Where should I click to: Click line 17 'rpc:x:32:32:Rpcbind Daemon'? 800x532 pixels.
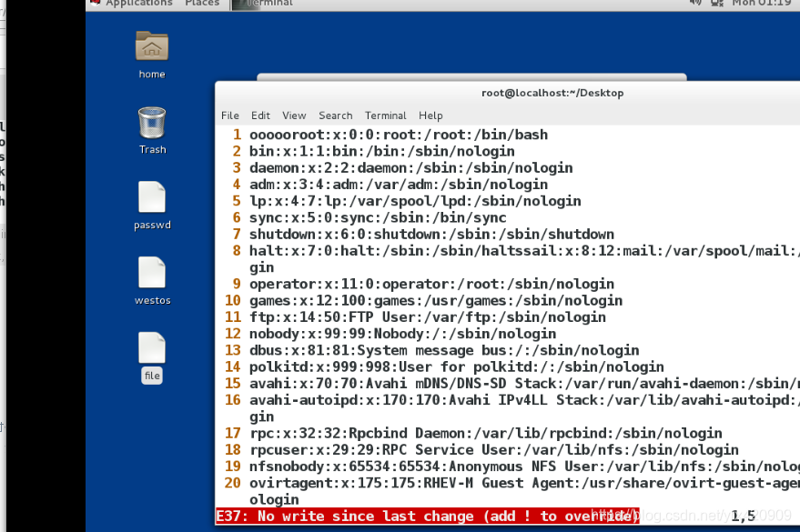pos(486,433)
